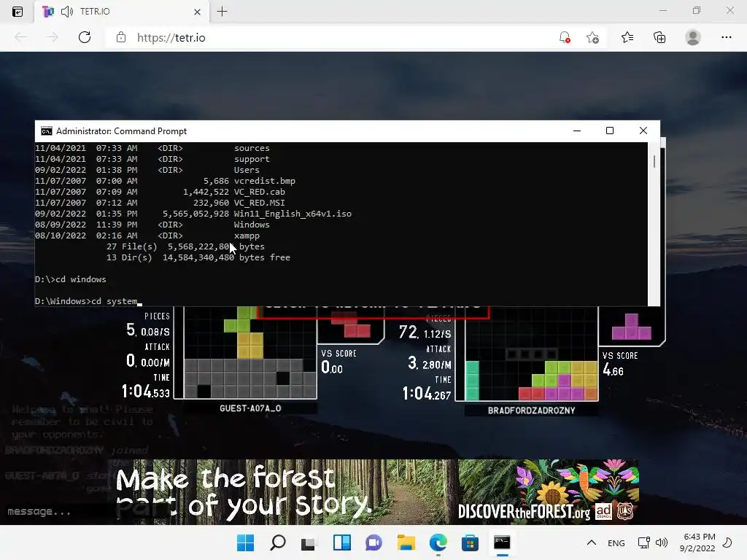Click VC_RED.cab file name

[x=259, y=192]
